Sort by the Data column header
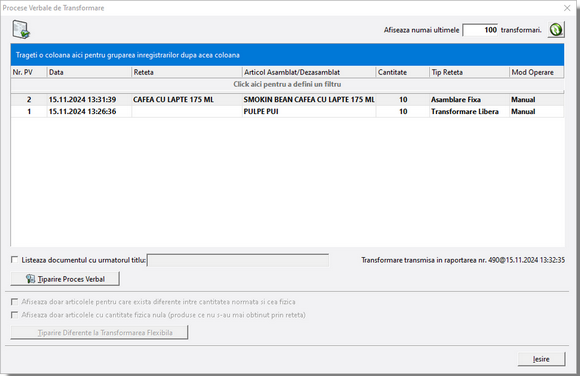Screen dimensions: 580x376 [89, 72]
